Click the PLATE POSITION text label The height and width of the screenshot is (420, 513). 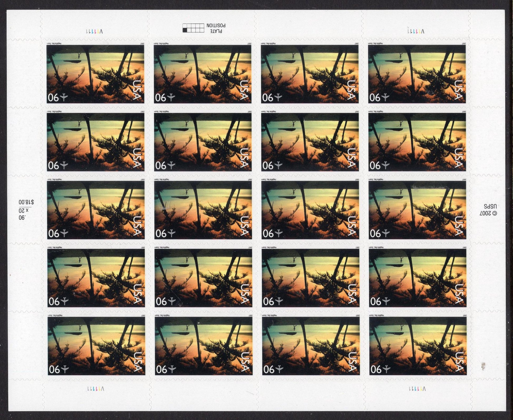[216, 28]
